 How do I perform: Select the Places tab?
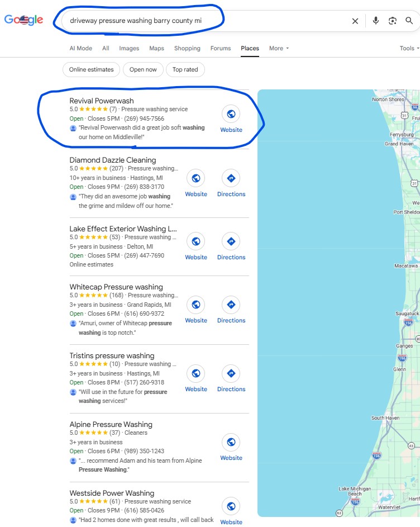(250, 48)
